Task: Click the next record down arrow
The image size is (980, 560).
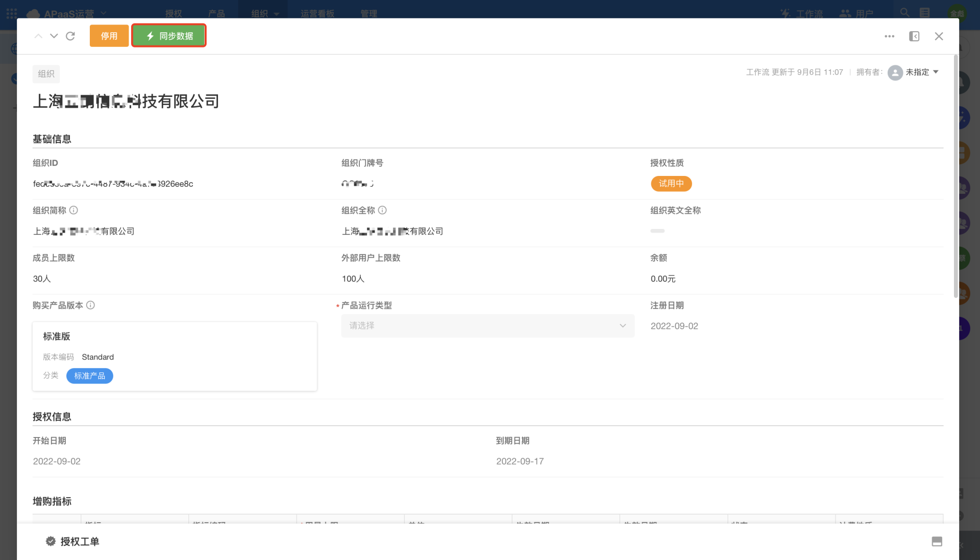Action: (x=54, y=36)
